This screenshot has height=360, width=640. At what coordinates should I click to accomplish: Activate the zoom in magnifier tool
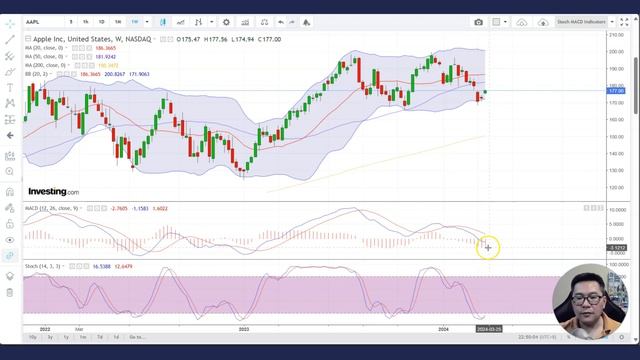10,171
